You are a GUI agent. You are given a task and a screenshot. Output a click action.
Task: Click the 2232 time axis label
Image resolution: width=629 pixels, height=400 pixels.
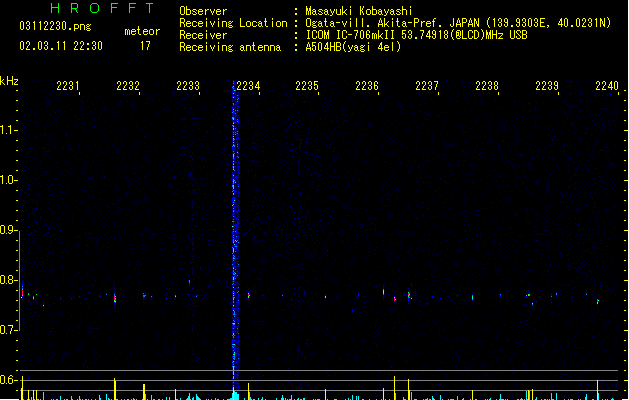[128, 86]
